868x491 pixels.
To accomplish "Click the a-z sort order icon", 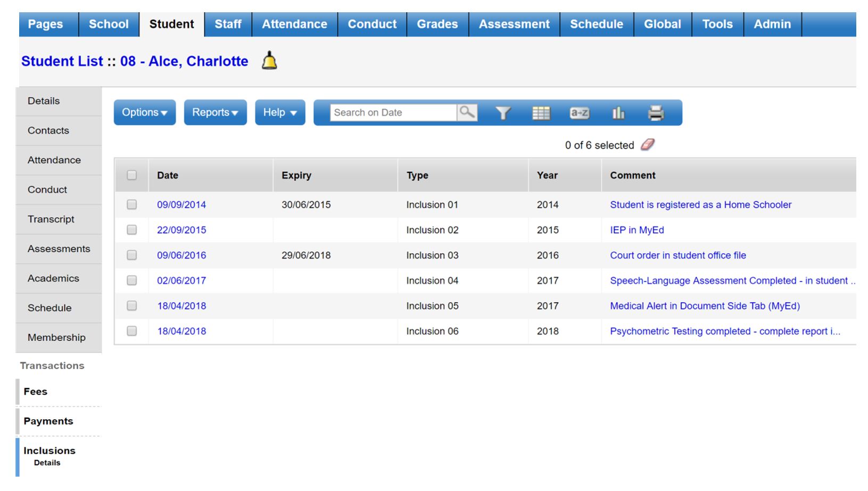I will pyautogui.click(x=579, y=113).
